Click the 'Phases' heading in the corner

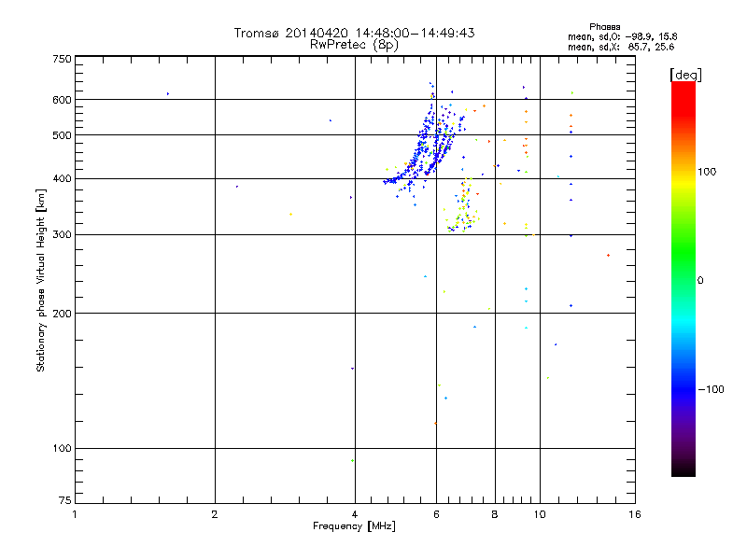604,27
